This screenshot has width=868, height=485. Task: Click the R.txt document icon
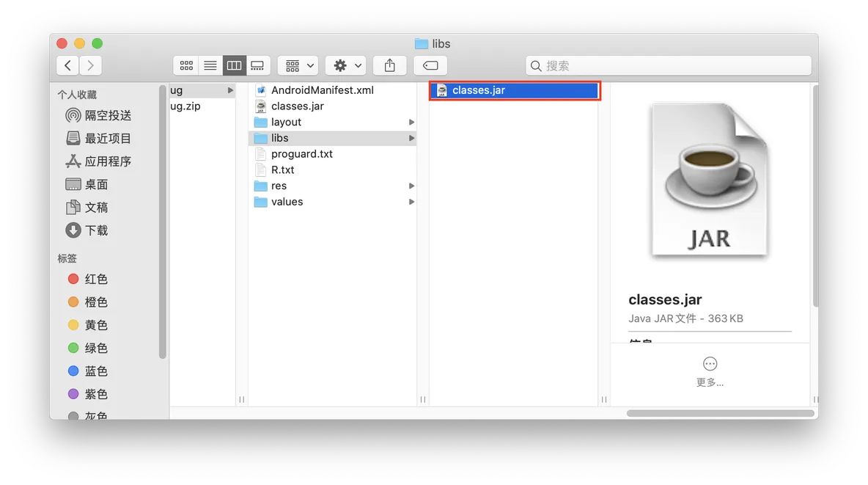[x=261, y=169]
